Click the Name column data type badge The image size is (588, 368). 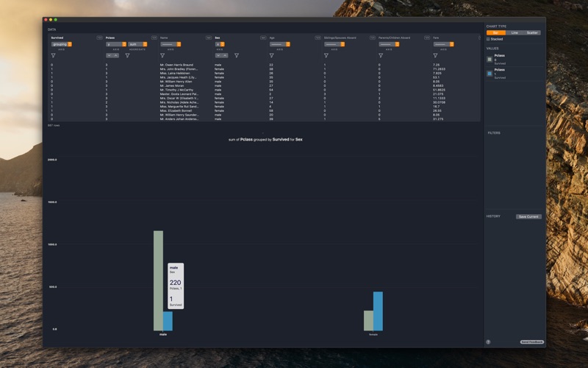209,38
